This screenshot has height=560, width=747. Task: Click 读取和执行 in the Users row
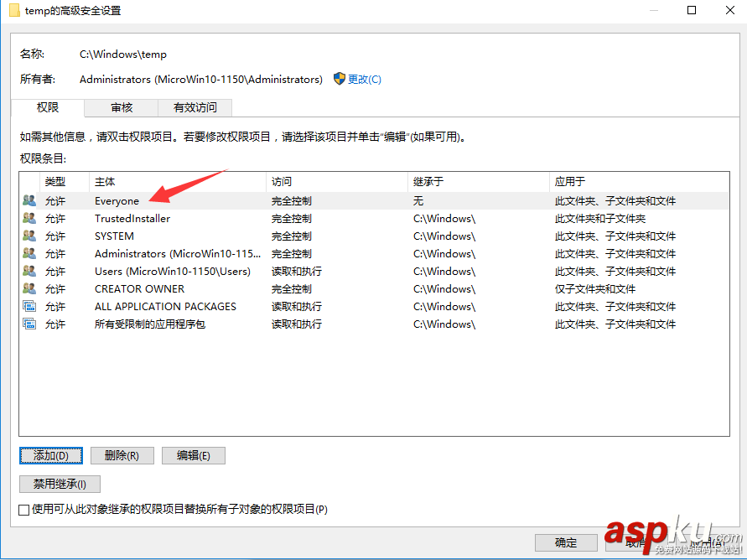[297, 272]
